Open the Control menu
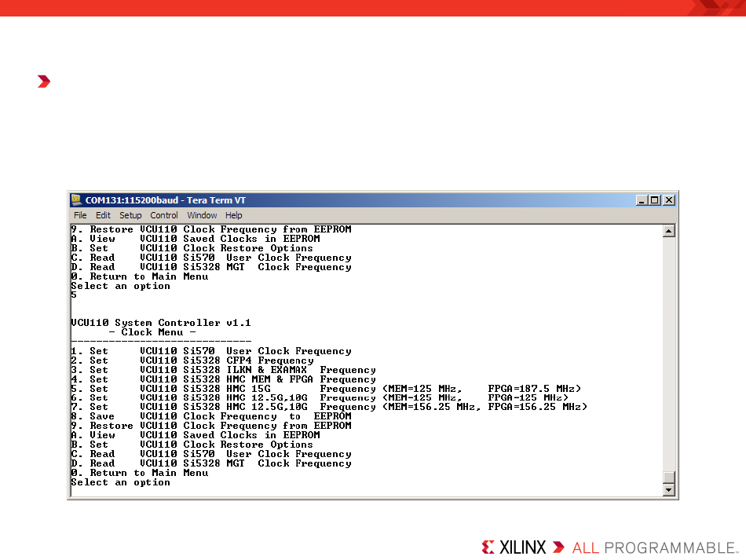The width and height of the screenshot is (746, 560). (164, 215)
